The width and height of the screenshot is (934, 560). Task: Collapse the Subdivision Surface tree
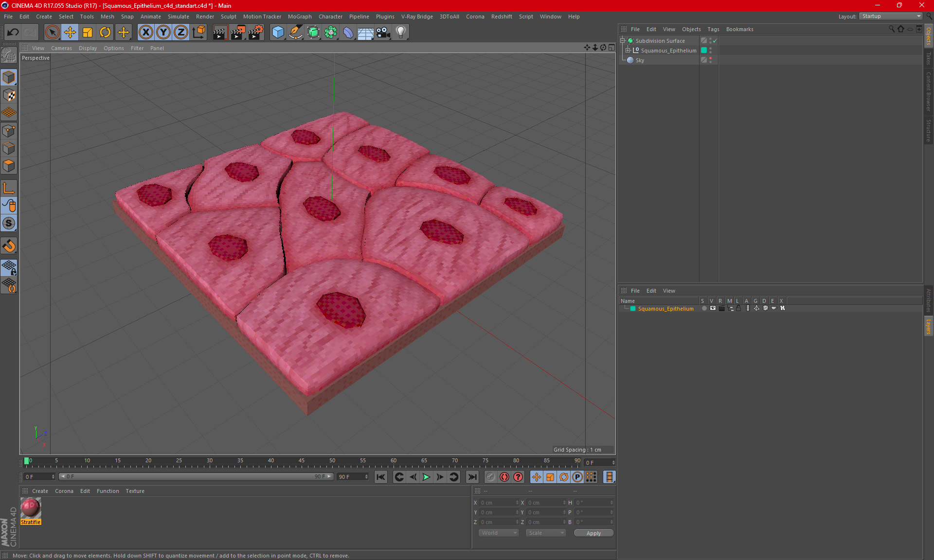622,41
